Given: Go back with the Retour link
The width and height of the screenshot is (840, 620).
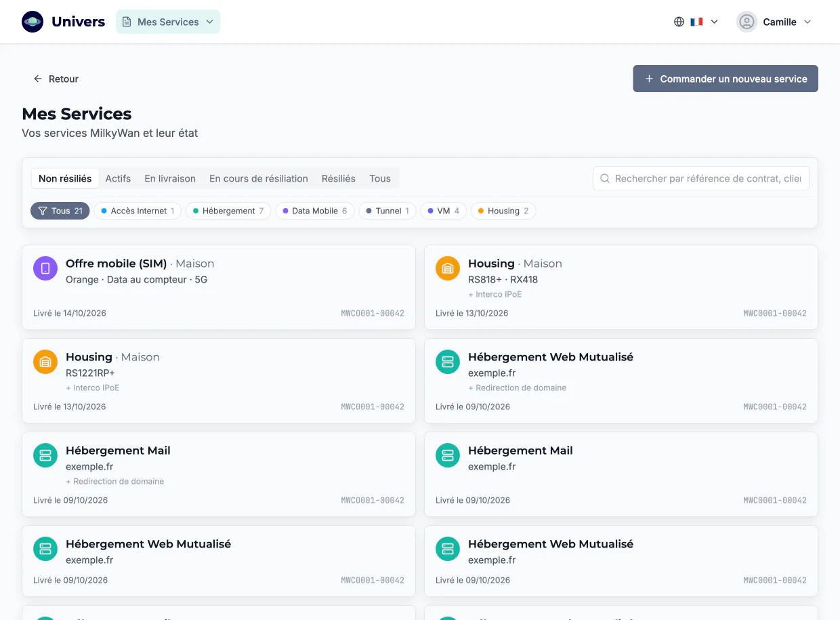Looking at the screenshot, I should 56,79.
